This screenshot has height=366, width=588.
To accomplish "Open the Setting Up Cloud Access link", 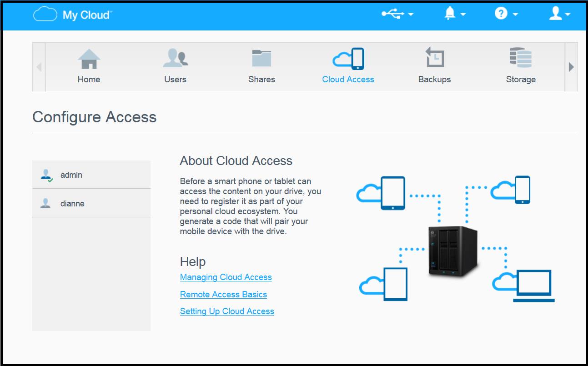I will click(x=227, y=311).
